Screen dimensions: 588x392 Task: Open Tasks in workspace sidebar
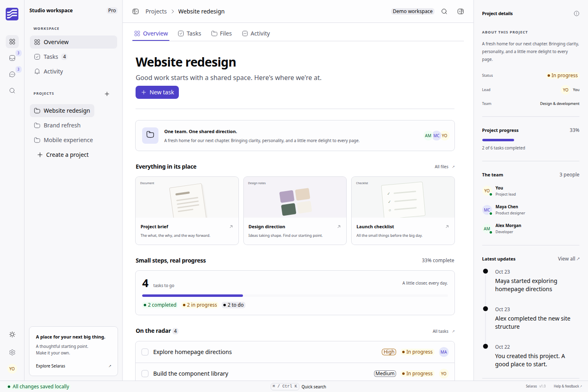pyautogui.click(x=73, y=57)
